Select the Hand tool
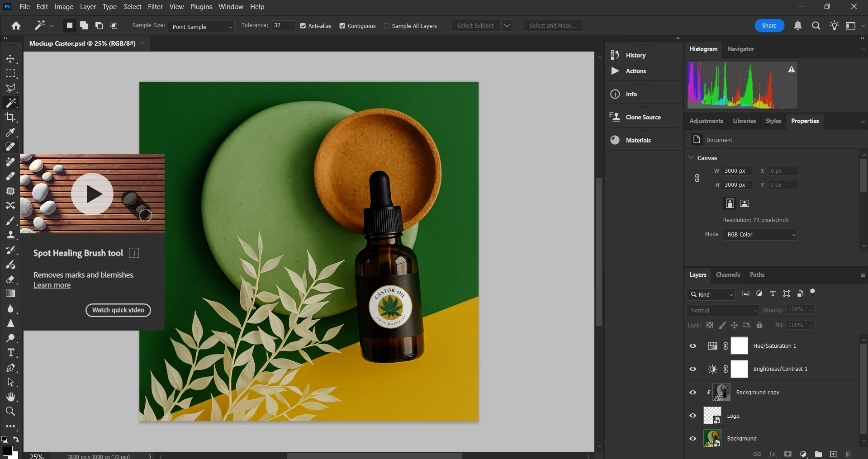 [10, 397]
